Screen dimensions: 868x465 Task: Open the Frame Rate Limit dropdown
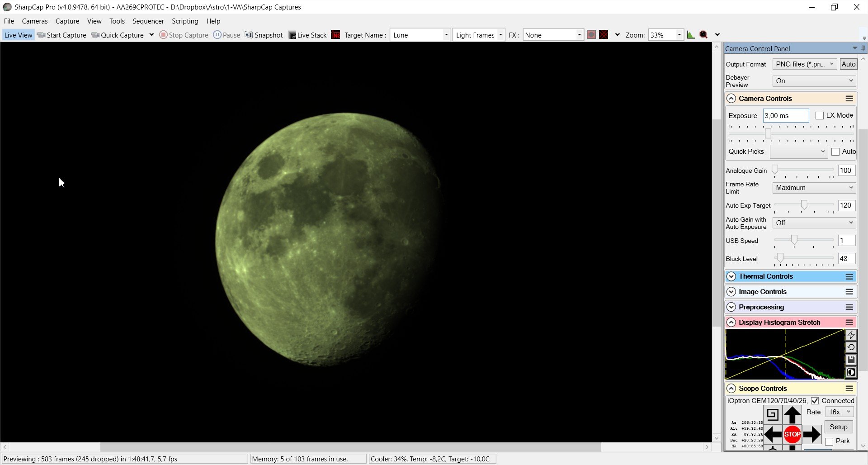point(814,188)
